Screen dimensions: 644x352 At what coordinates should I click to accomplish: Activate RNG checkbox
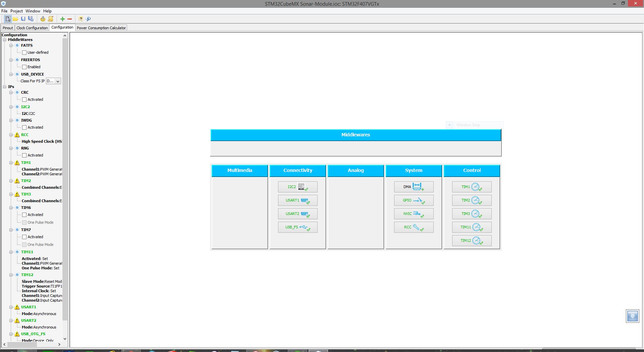click(x=24, y=155)
